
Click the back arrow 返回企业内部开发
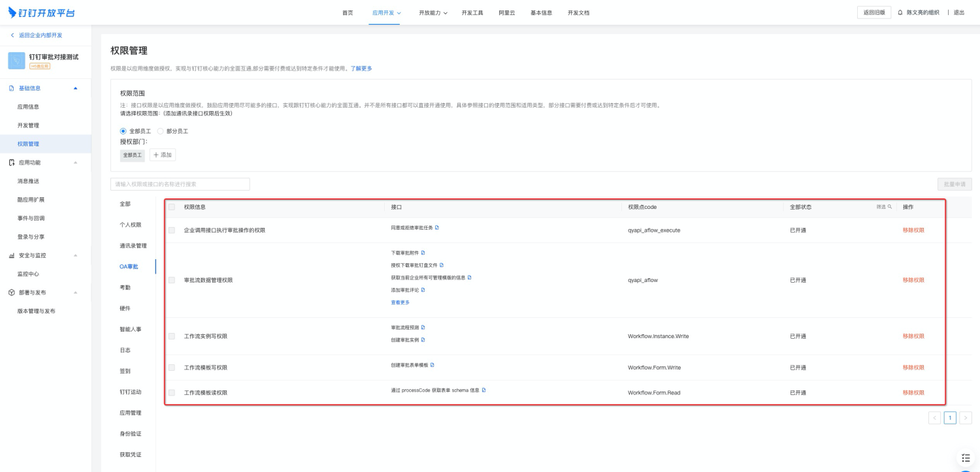pyautogui.click(x=12, y=35)
